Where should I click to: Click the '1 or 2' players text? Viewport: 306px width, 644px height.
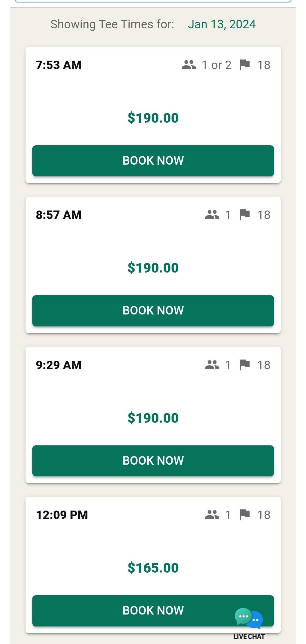point(216,65)
